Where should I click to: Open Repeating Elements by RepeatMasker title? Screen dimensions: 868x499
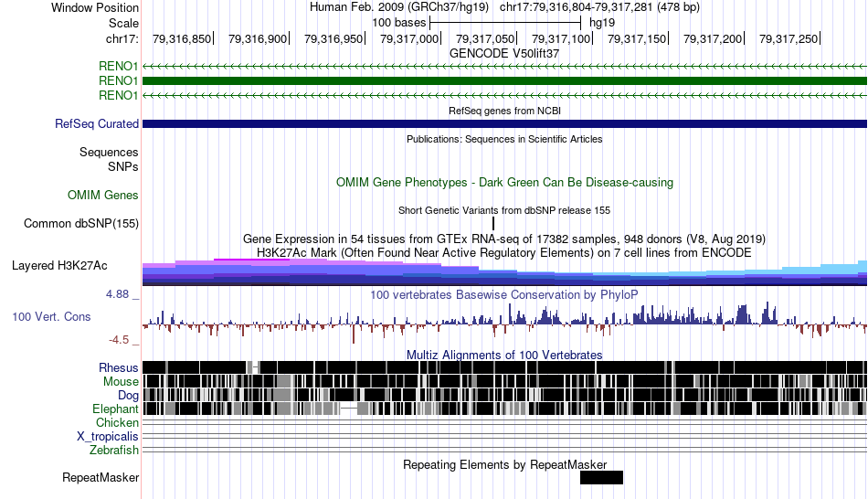[504, 464]
